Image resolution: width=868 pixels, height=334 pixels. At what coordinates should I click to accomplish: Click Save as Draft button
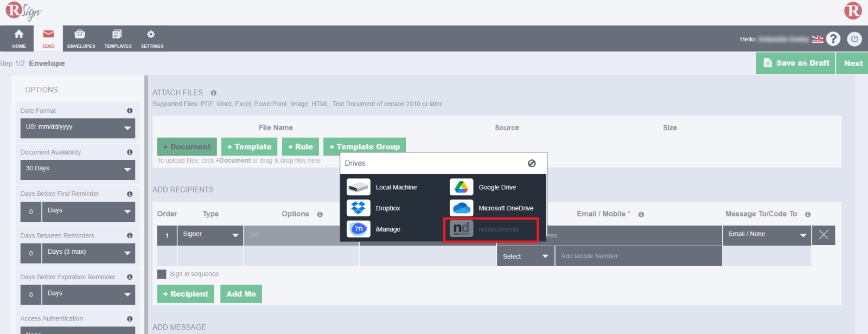[x=795, y=63]
